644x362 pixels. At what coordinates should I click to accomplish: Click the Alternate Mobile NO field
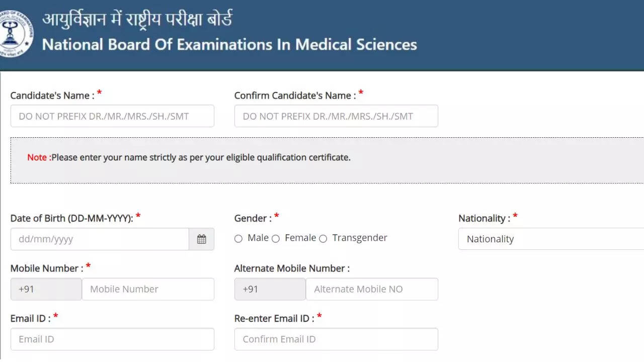click(372, 289)
